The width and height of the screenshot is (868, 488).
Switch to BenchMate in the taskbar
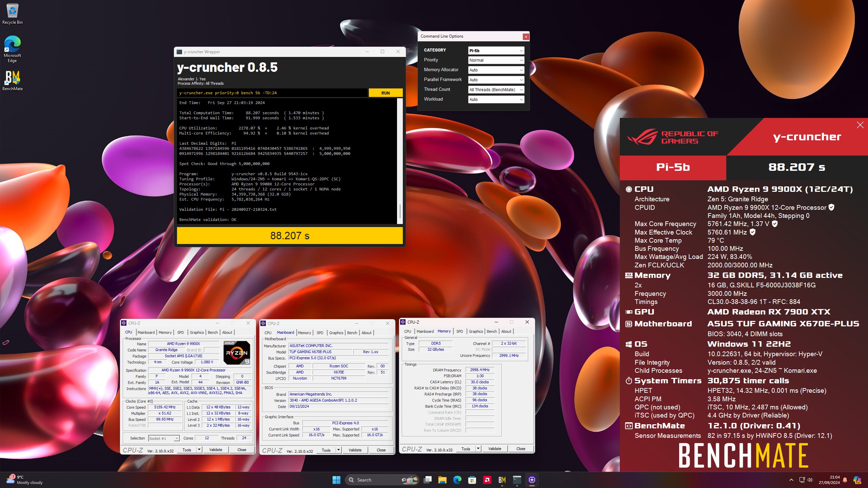(502, 480)
